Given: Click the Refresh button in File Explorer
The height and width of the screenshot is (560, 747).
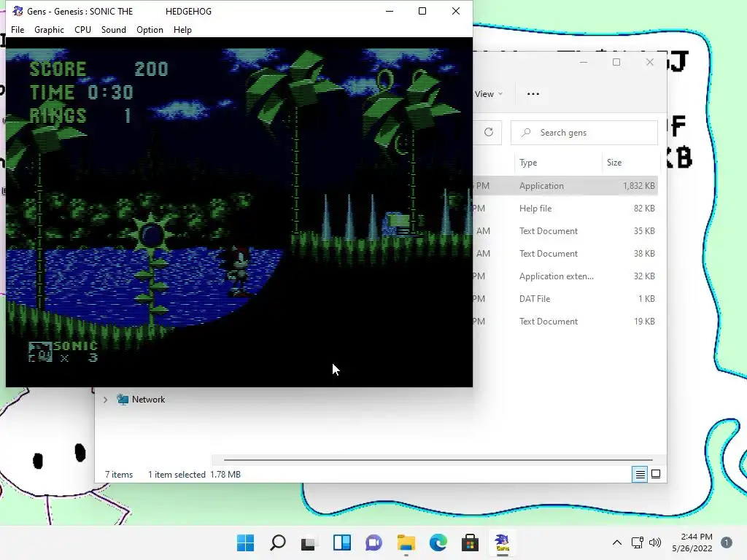Looking at the screenshot, I should tap(489, 133).
